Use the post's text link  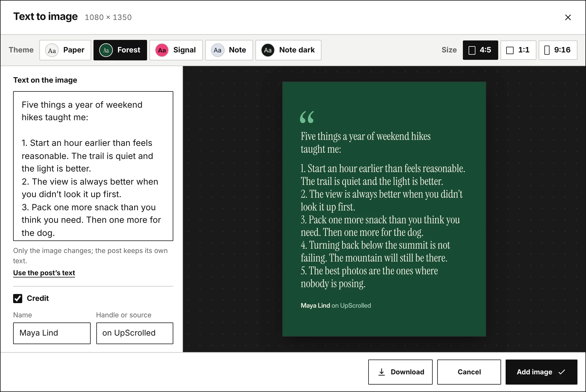[44, 273]
